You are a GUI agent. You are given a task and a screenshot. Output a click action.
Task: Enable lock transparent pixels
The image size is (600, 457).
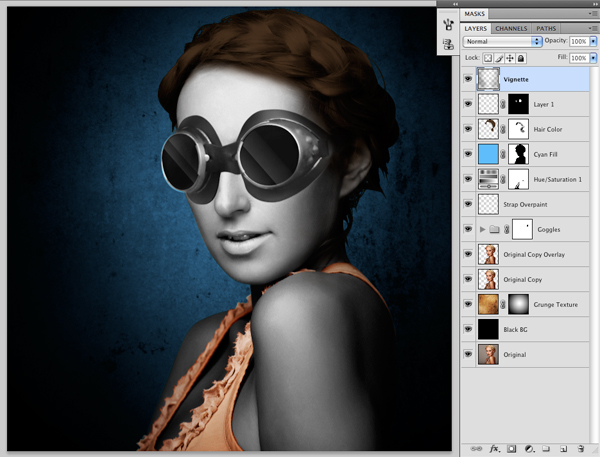[488, 58]
